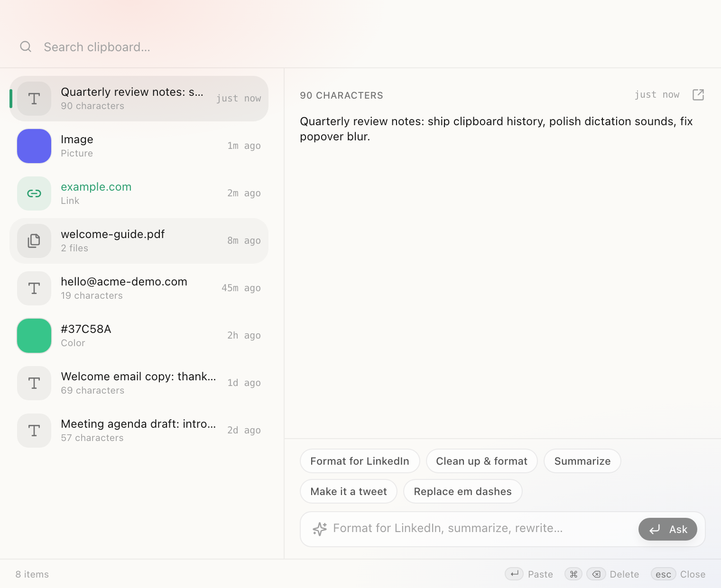This screenshot has height=588, width=721.
Task: Click the Delete label in footer
Action: 624,574
